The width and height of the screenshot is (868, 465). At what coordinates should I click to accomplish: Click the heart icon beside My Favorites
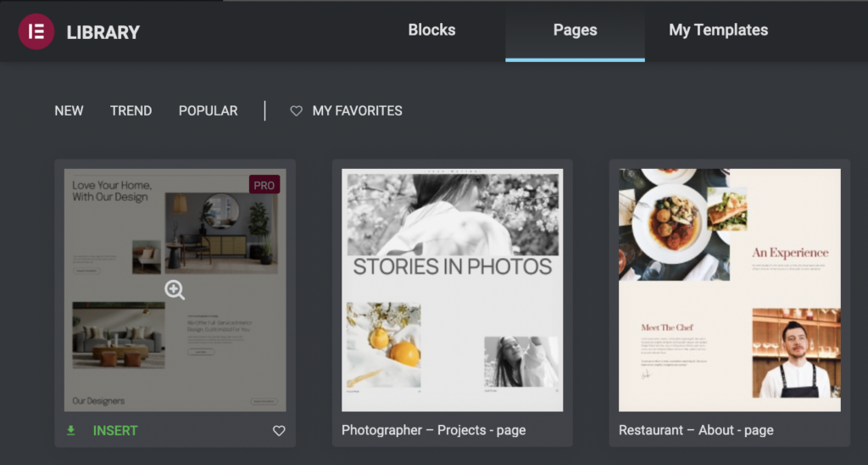pos(296,111)
